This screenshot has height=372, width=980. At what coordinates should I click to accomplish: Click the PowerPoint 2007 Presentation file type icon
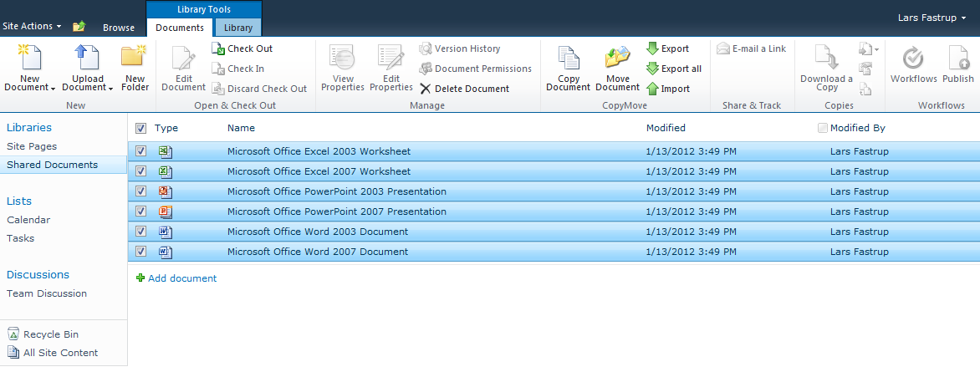tap(165, 211)
